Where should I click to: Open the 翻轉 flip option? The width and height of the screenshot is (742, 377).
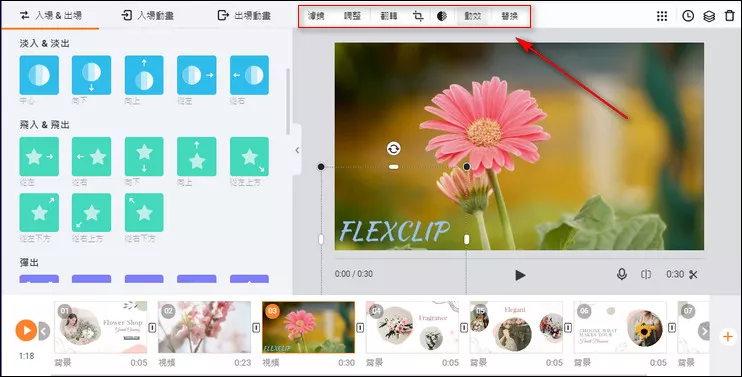coord(389,16)
